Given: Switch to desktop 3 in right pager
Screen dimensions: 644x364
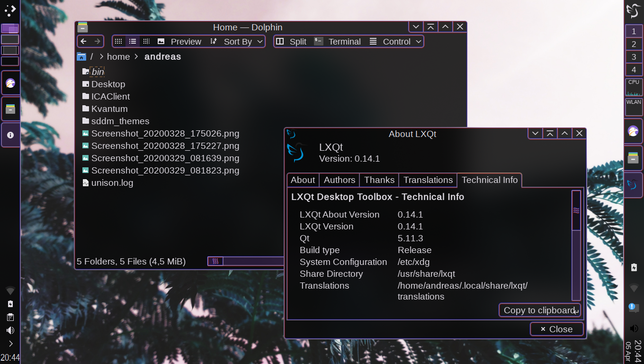Looking at the screenshot, I should tap(634, 57).
